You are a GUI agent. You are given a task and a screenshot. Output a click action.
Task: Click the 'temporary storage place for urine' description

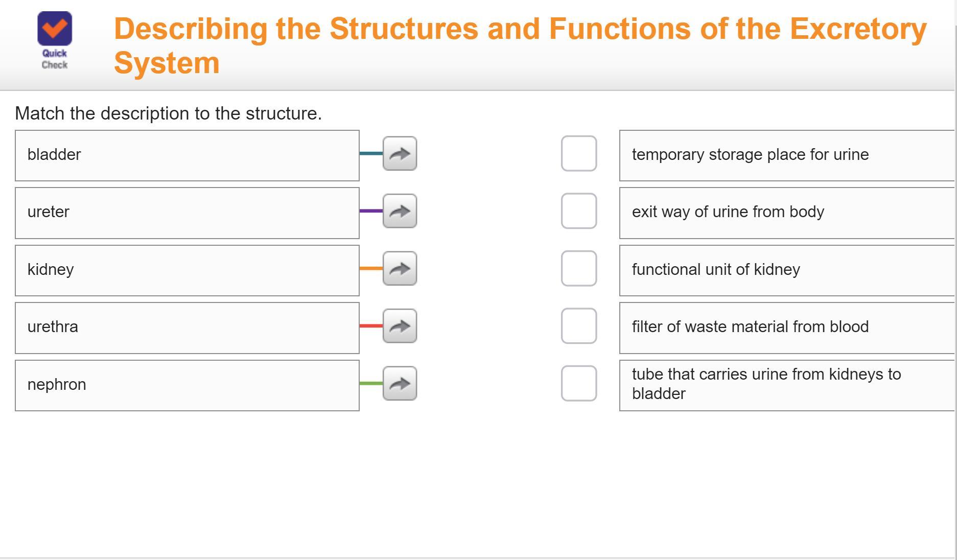(x=786, y=155)
